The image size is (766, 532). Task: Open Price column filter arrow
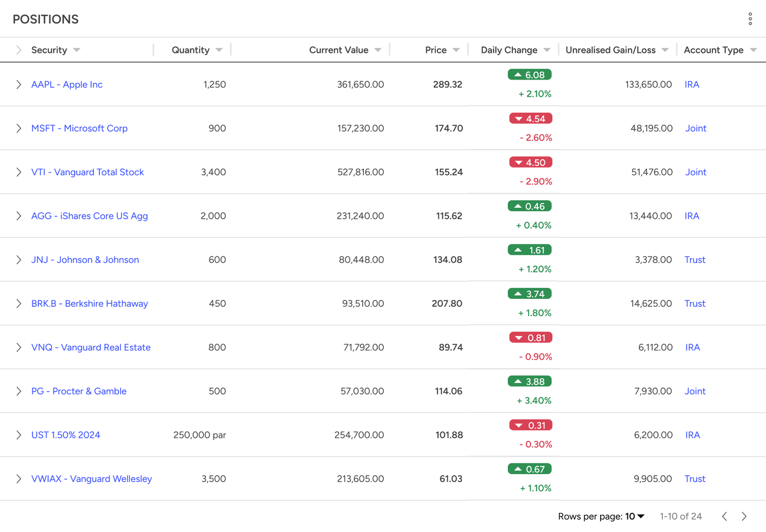(456, 50)
